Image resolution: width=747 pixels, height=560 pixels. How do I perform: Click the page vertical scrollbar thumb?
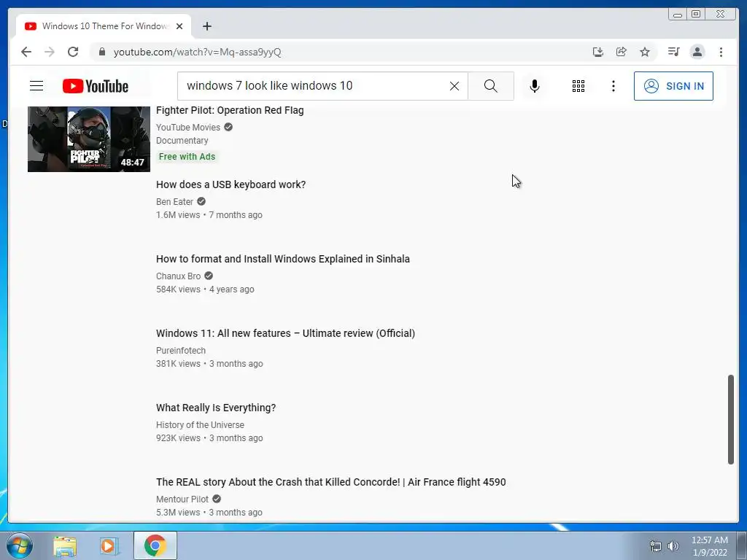[x=730, y=419]
